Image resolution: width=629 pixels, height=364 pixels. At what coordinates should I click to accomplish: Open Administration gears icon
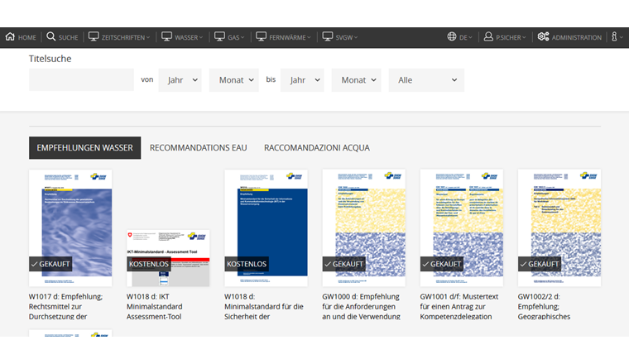[x=543, y=37]
